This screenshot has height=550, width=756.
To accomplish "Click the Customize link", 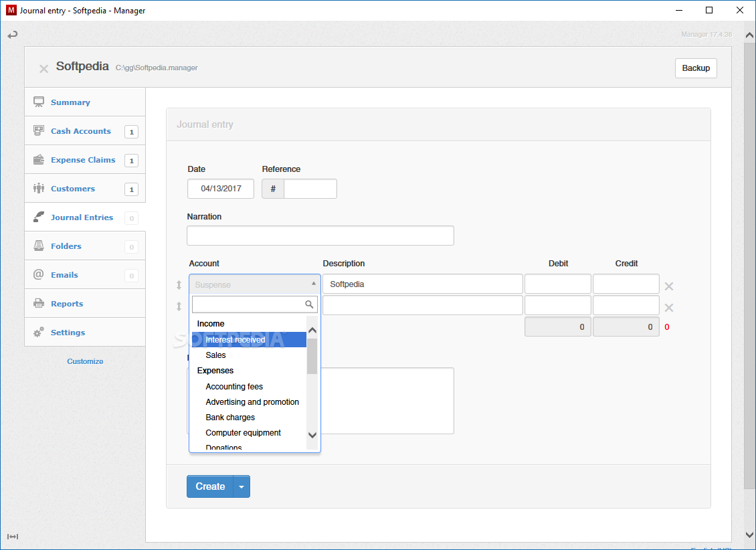I will [x=85, y=361].
